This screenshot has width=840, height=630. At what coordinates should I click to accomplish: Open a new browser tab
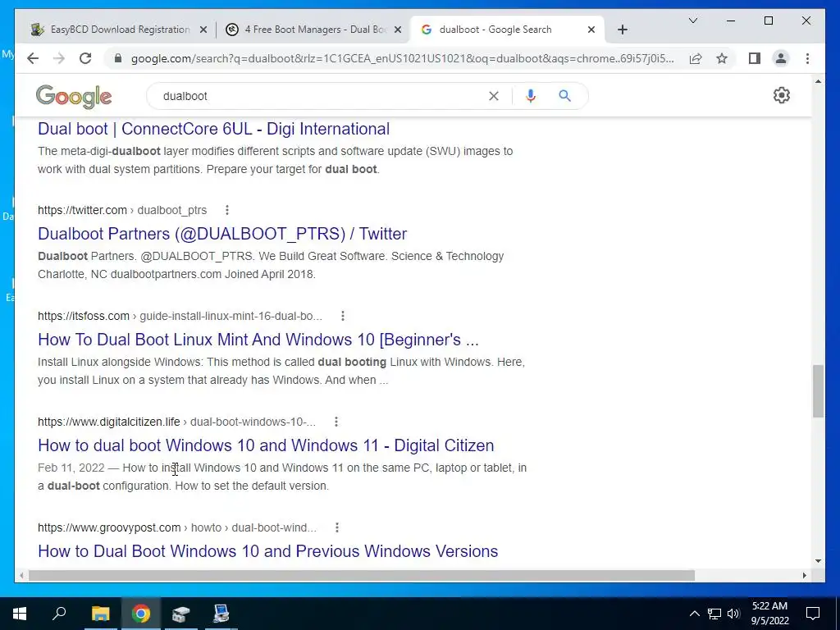tap(622, 30)
